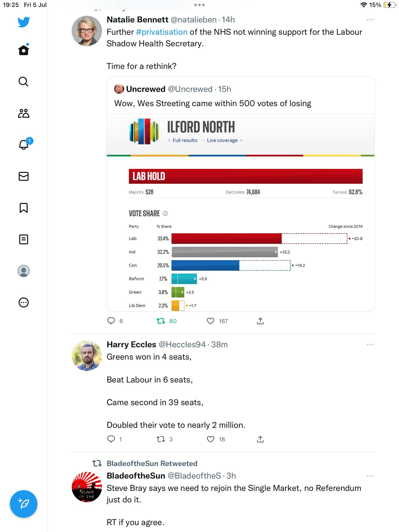399x532 pixels.
Task: Open the Ilford North vote share chart image
Action: pyautogui.click(x=241, y=213)
